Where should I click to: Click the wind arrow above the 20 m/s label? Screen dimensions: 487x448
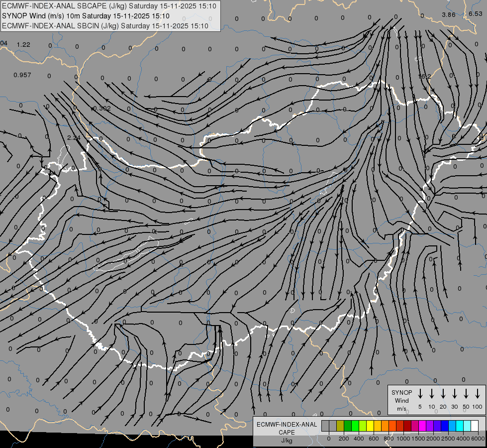tap(443, 394)
